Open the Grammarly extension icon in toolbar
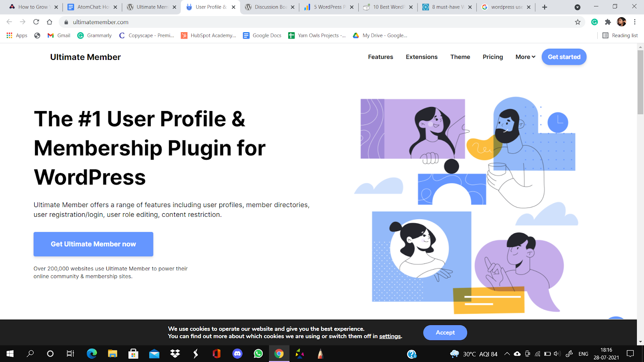This screenshot has height=362, width=644. click(594, 22)
